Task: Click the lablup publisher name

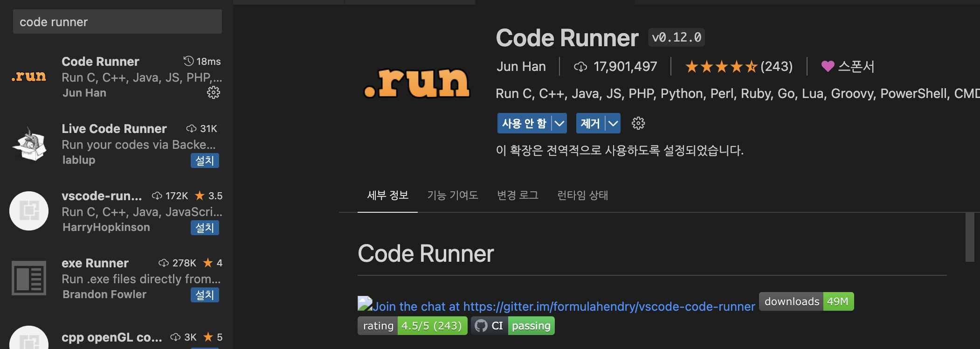Action: [79, 160]
